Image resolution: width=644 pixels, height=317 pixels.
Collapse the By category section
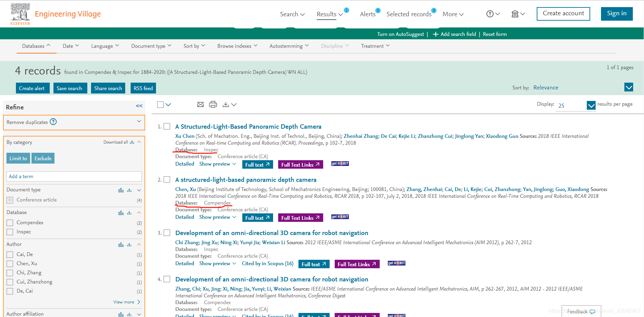pos(139,142)
